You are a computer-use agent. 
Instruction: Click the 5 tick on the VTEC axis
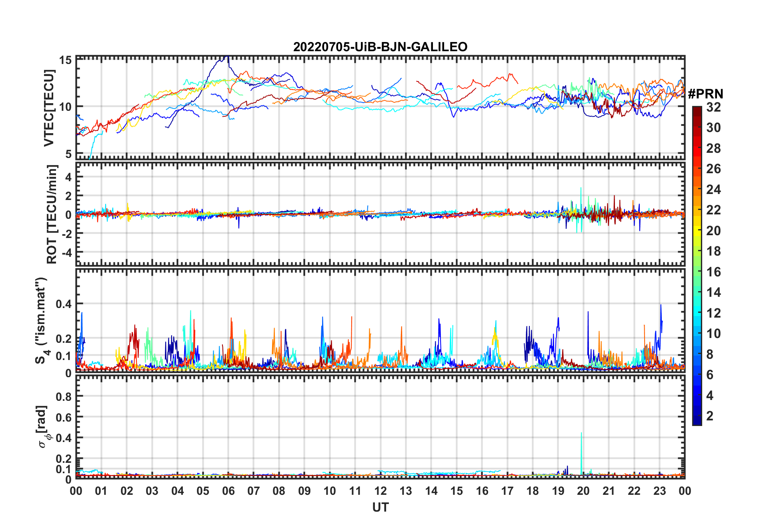point(69,154)
